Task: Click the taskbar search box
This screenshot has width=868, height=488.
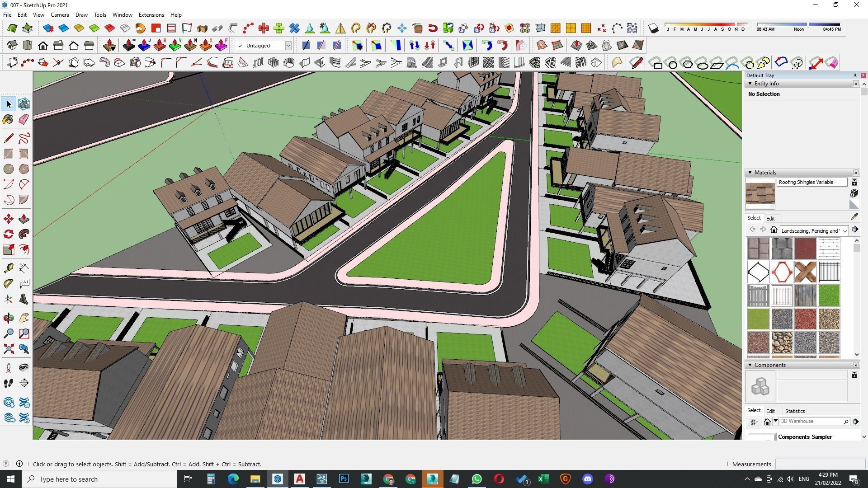Action: [99, 479]
